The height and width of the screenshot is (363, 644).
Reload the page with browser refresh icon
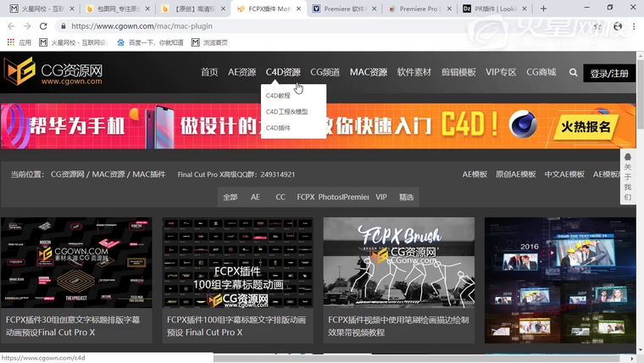point(43,26)
